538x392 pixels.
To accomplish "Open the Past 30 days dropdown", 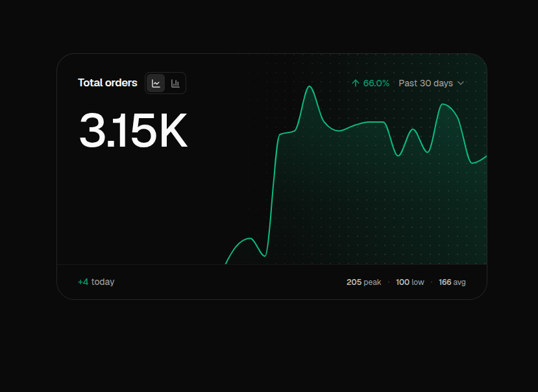I will (432, 83).
